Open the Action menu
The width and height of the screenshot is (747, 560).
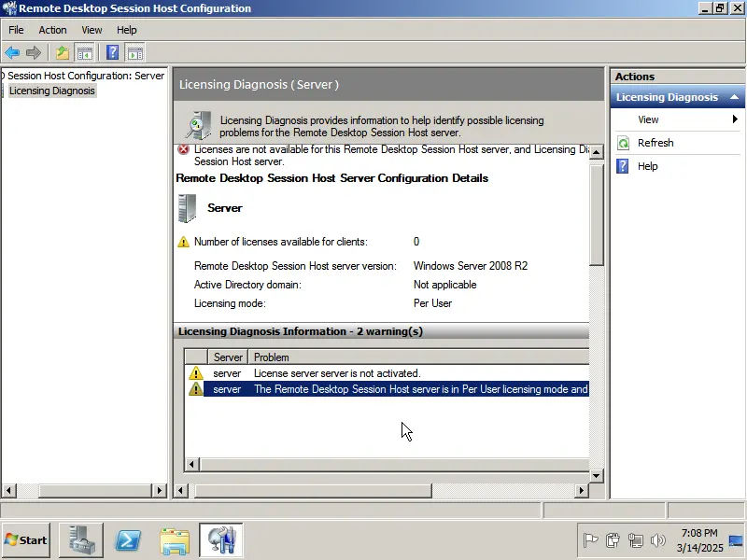(52, 30)
